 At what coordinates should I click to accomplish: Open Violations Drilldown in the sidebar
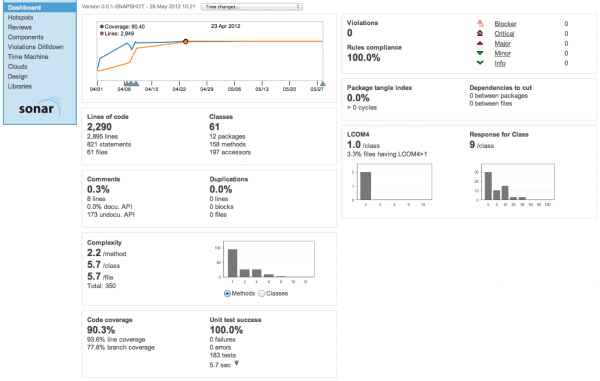pos(36,47)
